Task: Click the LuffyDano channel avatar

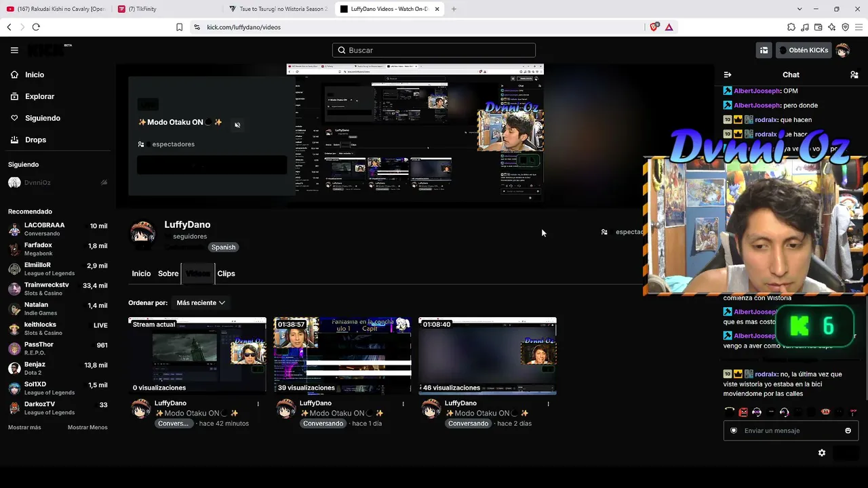Action: pos(142,233)
